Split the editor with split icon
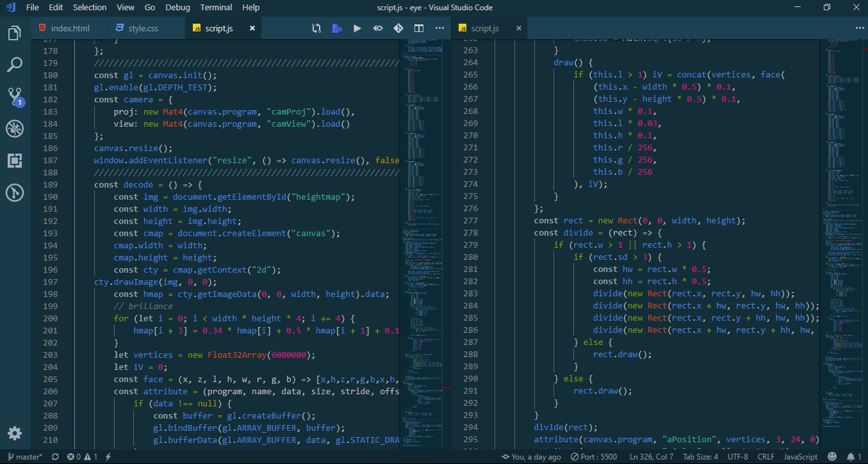This screenshot has height=464, width=868. (418, 28)
